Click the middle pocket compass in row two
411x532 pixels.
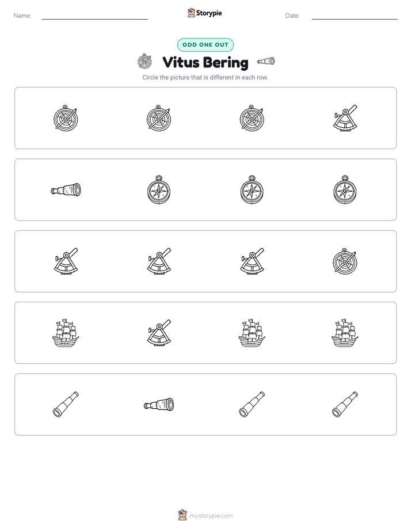click(x=252, y=189)
